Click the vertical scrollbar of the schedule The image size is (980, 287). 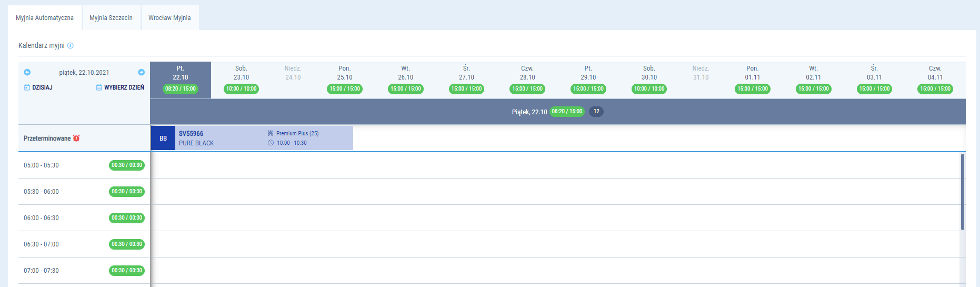963,192
